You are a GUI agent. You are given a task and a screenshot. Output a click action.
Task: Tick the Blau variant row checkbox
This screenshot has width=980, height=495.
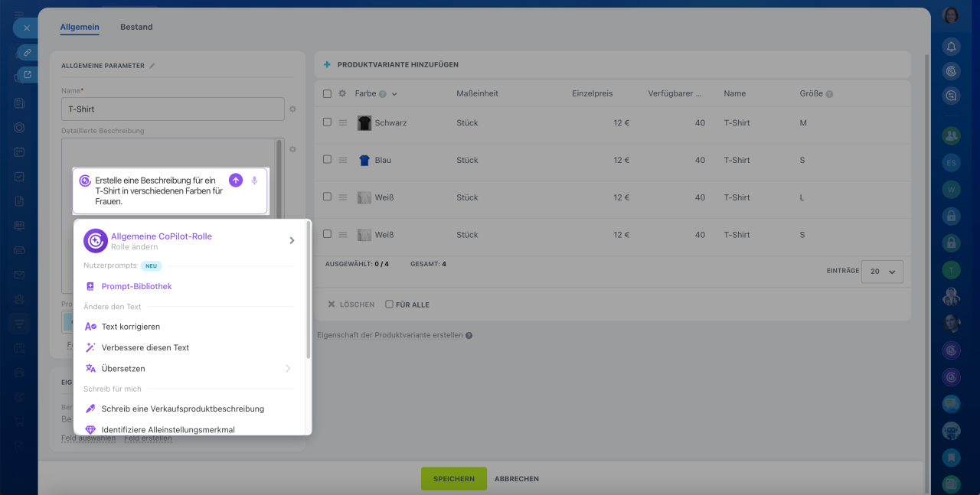327,160
